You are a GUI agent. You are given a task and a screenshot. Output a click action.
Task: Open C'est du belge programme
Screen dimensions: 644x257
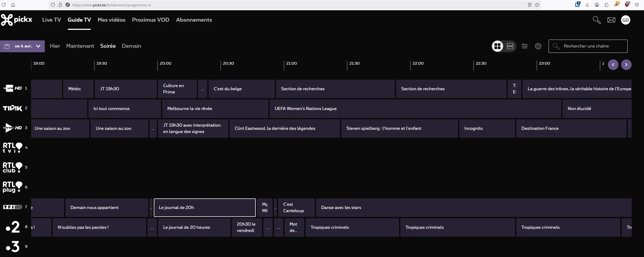coord(242,89)
